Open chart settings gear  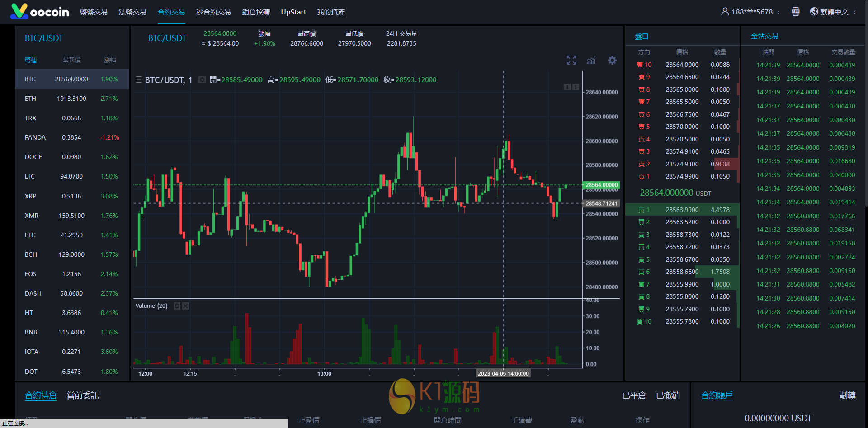click(612, 60)
